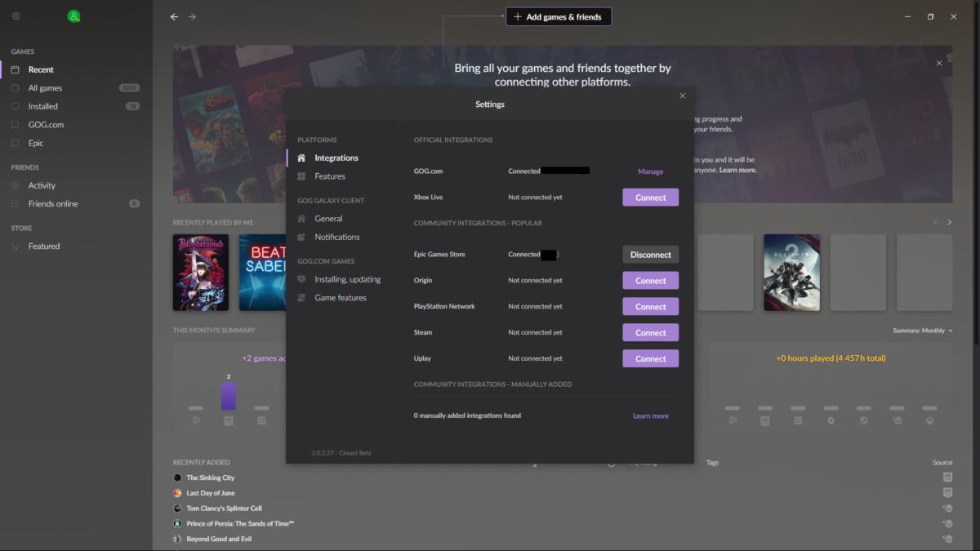Open the Activity icon under Friends

[x=15, y=185]
